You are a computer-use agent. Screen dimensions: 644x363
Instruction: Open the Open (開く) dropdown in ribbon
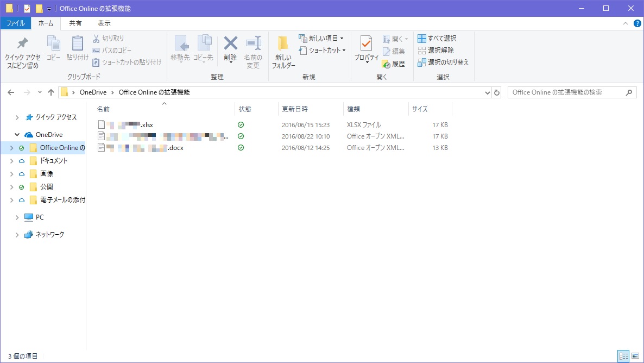point(395,39)
